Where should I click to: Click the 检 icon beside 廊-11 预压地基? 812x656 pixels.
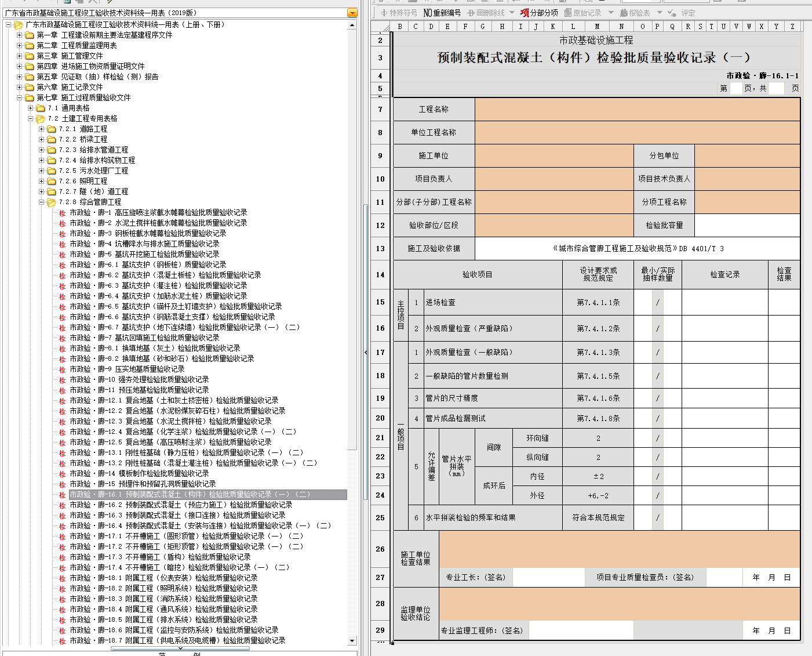click(x=63, y=390)
